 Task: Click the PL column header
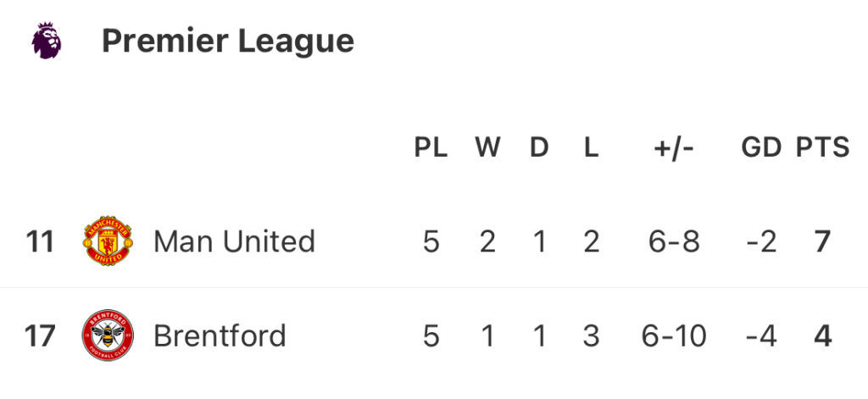click(431, 147)
